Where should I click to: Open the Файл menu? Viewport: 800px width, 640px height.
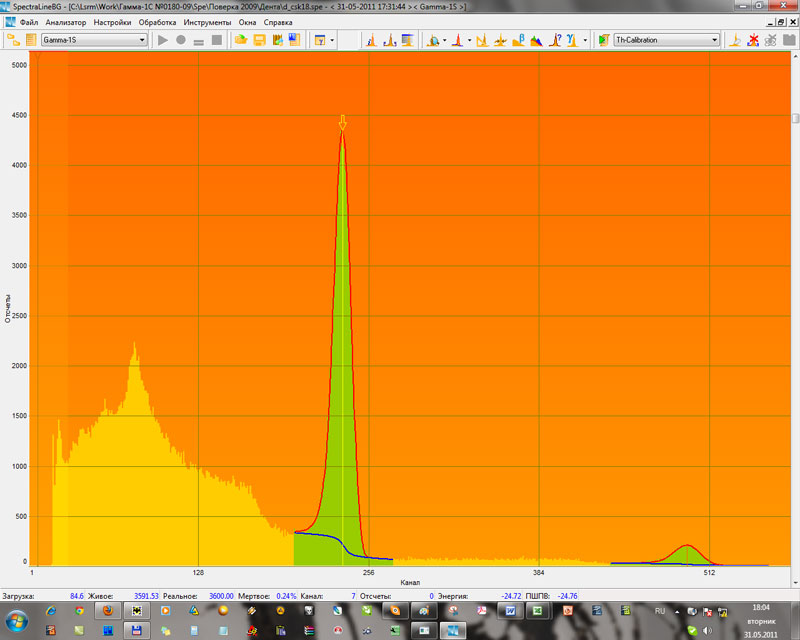click(28, 22)
